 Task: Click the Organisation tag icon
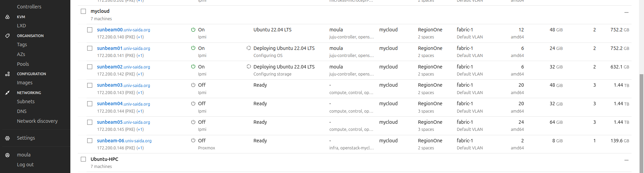pos(7,36)
